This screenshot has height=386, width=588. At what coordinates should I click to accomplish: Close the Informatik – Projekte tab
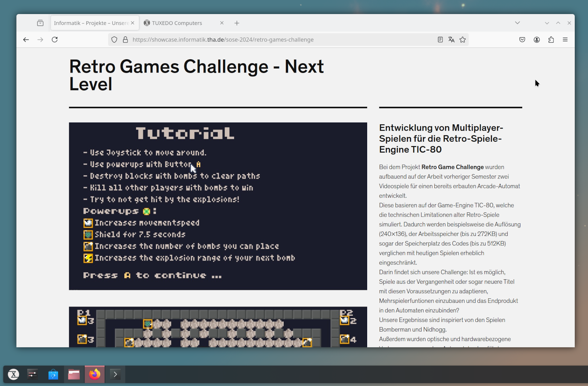(133, 23)
